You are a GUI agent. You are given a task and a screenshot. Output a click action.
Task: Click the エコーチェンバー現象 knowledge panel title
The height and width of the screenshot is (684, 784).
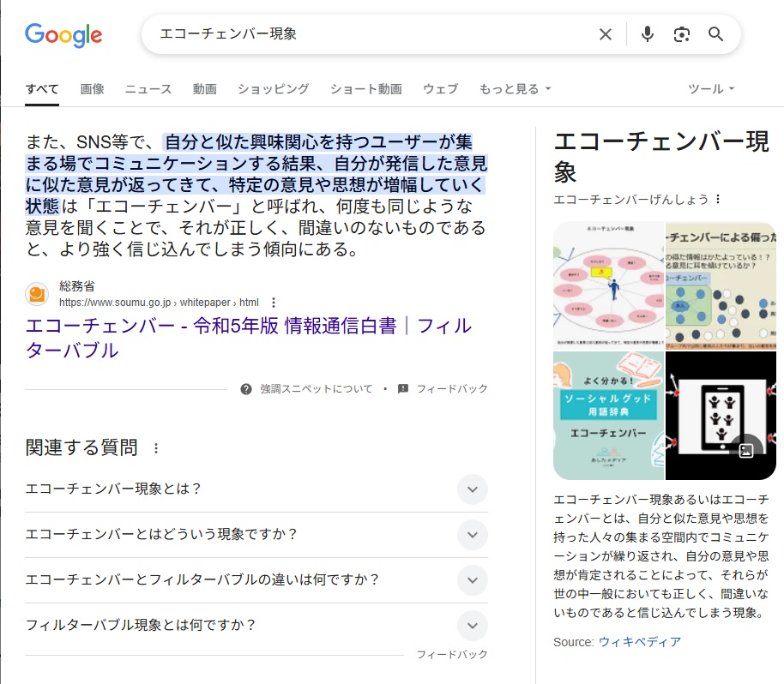tap(661, 157)
